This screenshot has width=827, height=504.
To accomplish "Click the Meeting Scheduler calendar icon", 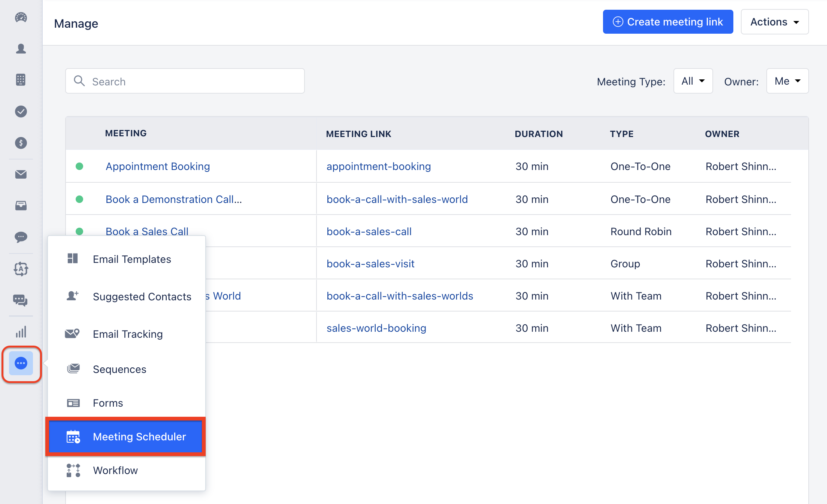I will pyautogui.click(x=73, y=437).
